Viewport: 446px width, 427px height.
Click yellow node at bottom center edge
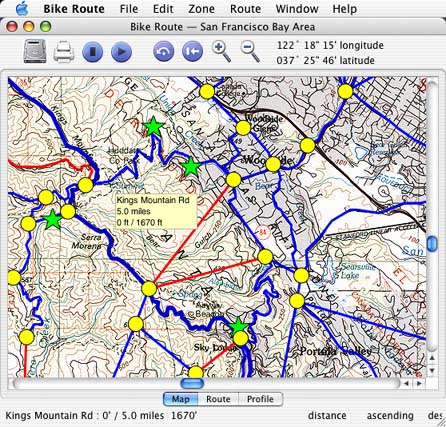pos(196,372)
